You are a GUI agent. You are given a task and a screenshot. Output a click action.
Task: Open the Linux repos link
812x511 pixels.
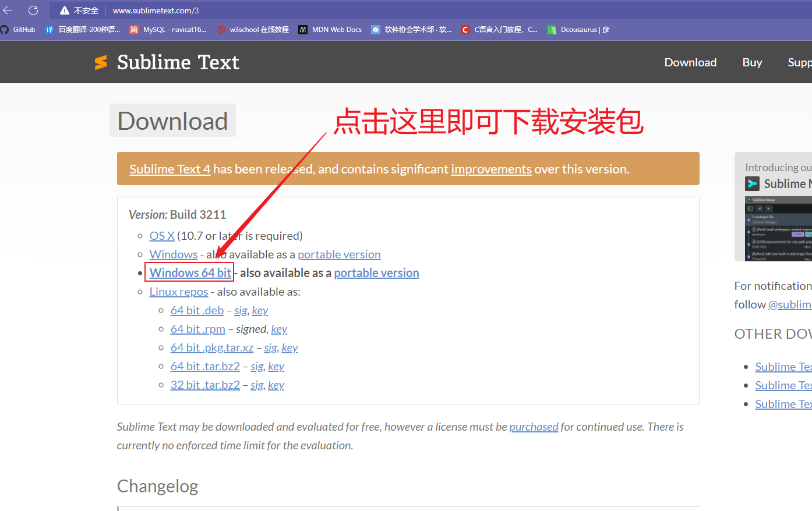[178, 292]
